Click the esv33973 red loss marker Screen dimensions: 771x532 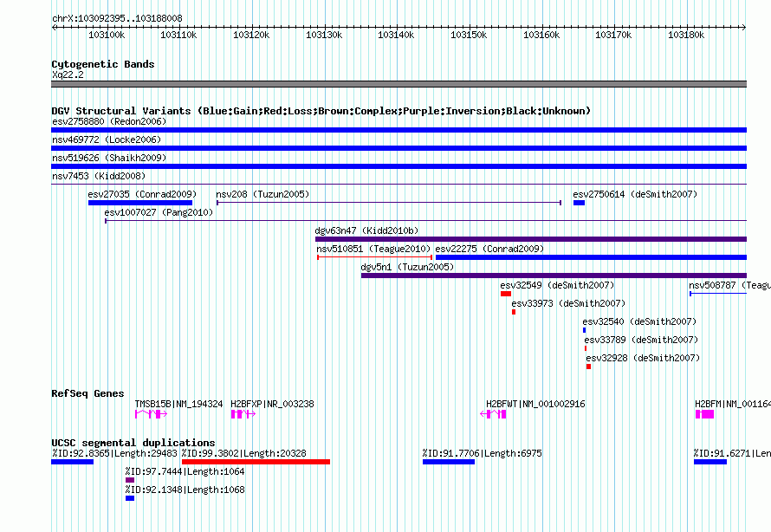coord(514,312)
